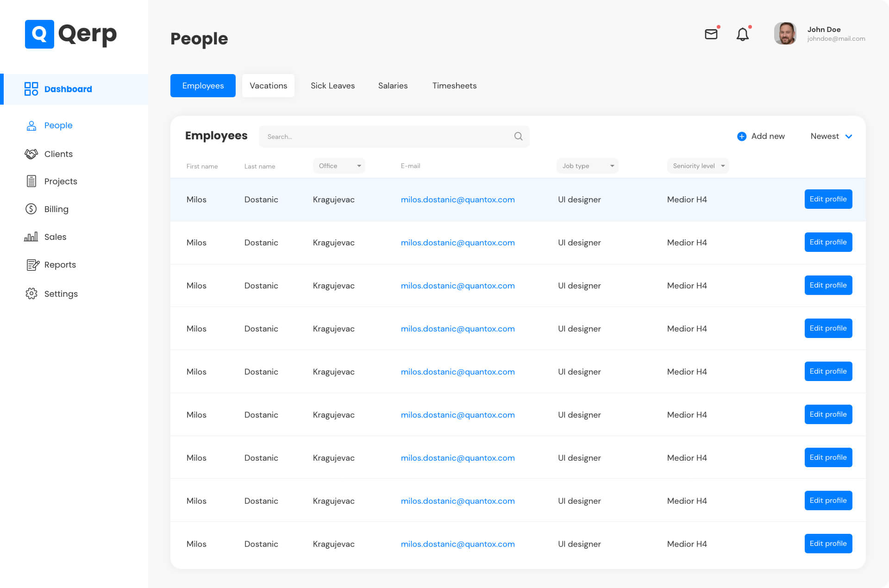Click the Billing dollar icon
Screen dimensions: 889x588
pos(31,209)
